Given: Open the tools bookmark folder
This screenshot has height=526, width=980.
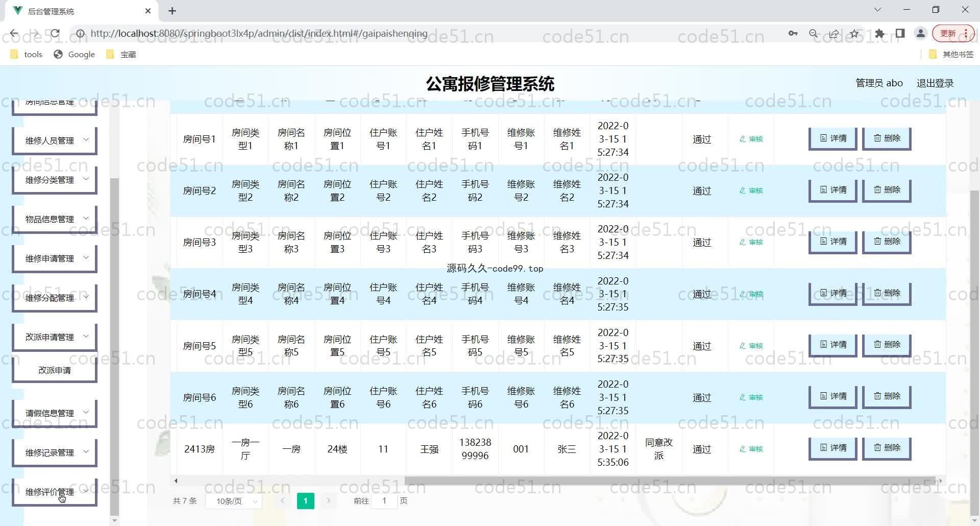Looking at the screenshot, I should [27, 54].
